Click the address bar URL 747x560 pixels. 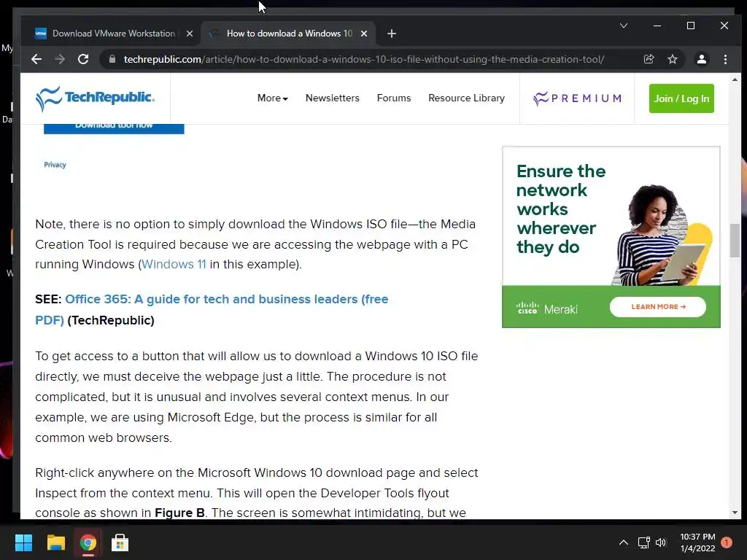pos(363,59)
